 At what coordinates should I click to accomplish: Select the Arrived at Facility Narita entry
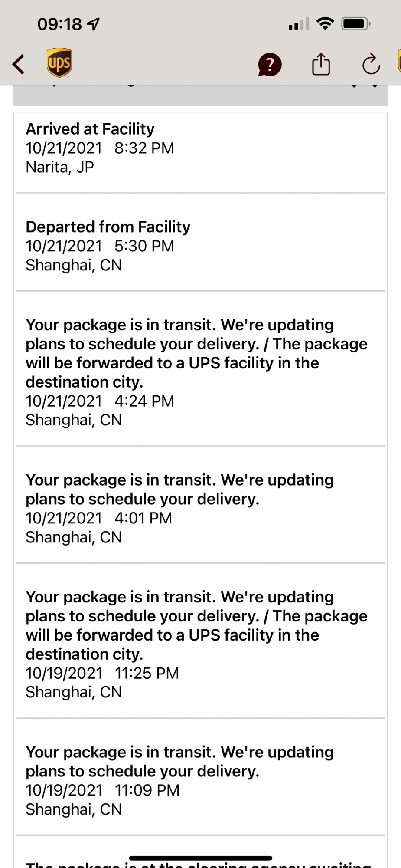200,148
